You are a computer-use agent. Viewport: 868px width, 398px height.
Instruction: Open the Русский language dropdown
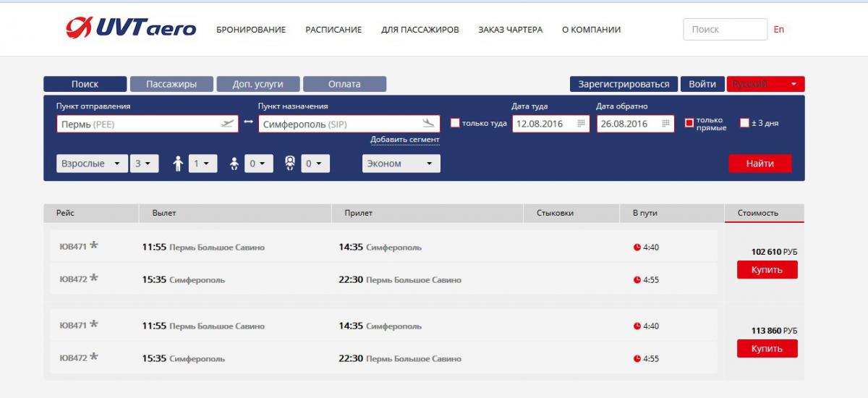pos(765,84)
